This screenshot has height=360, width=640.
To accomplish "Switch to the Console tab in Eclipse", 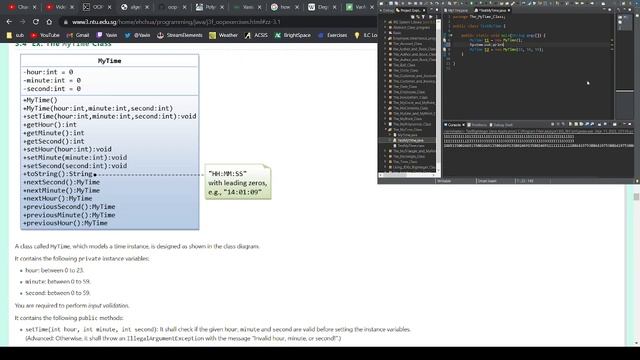I will coord(454,124).
